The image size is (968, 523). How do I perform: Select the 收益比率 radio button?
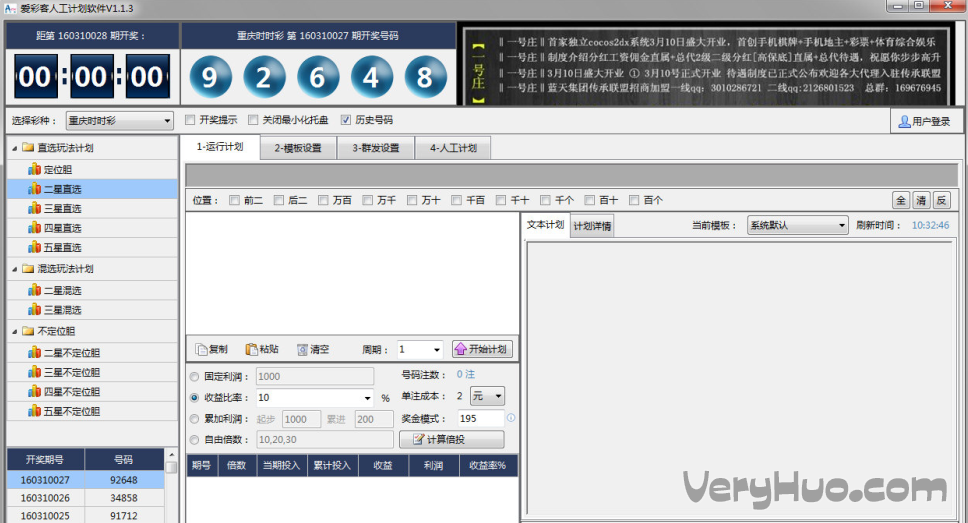click(x=194, y=398)
